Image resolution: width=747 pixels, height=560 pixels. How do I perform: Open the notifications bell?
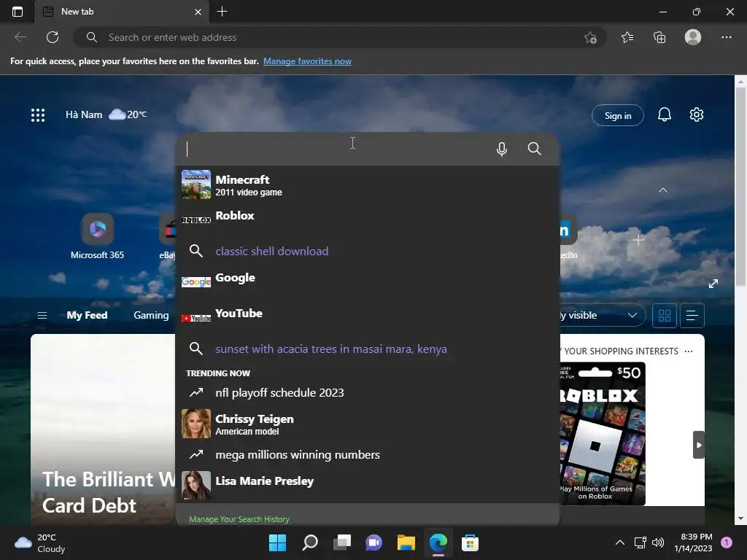pos(664,114)
